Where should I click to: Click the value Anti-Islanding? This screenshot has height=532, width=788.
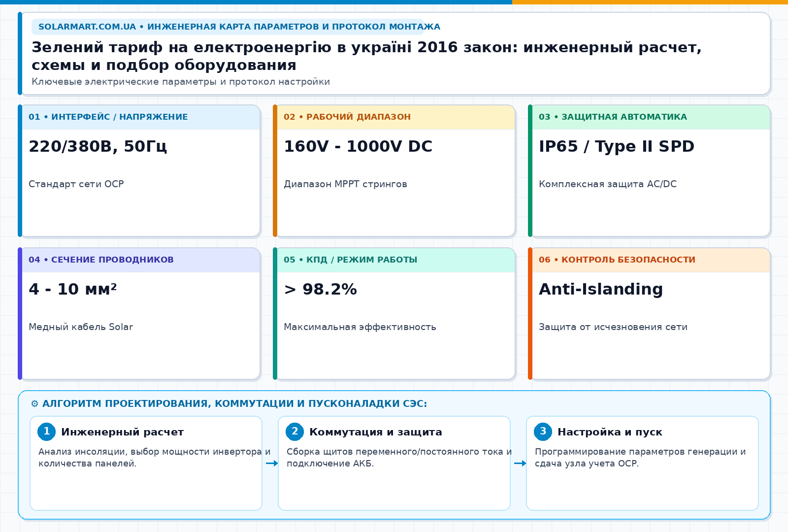[x=601, y=290]
